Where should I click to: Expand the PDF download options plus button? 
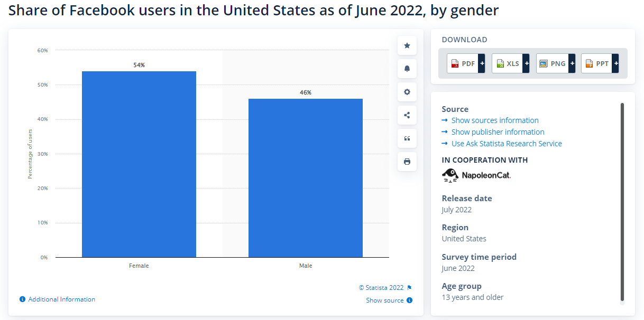click(x=482, y=63)
